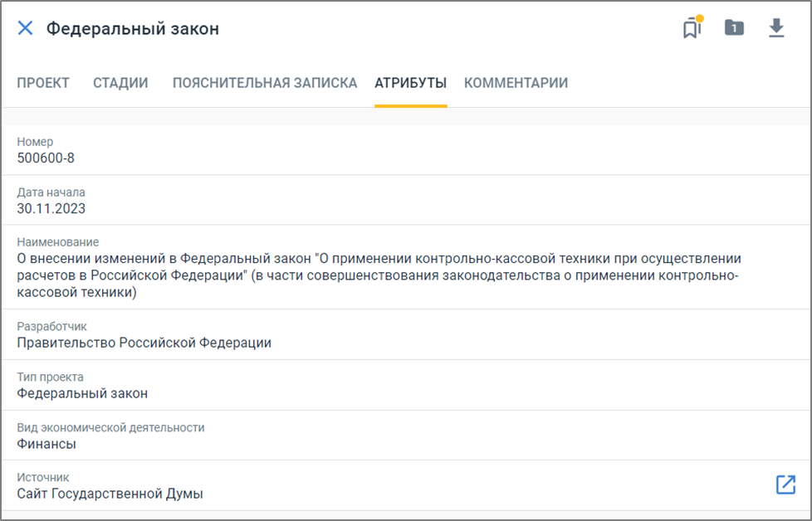
Task: Go to the КОММЕНТАРИИ tab
Action: [x=516, y=83]
